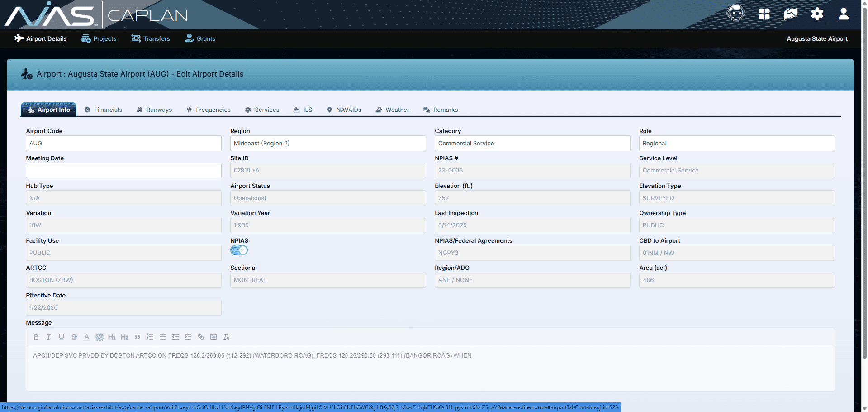
Task: Open the Role dropdown field
Action: 736,144
